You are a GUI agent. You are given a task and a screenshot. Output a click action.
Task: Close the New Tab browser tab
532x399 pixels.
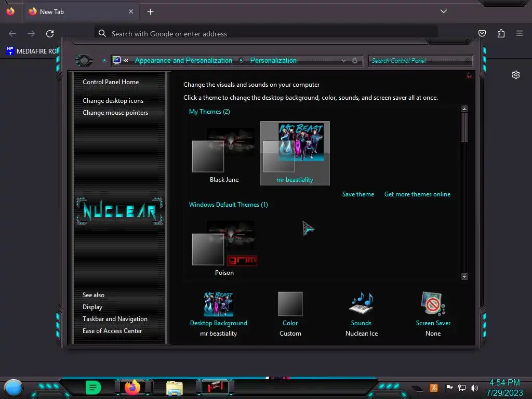[x=131, y=11]
